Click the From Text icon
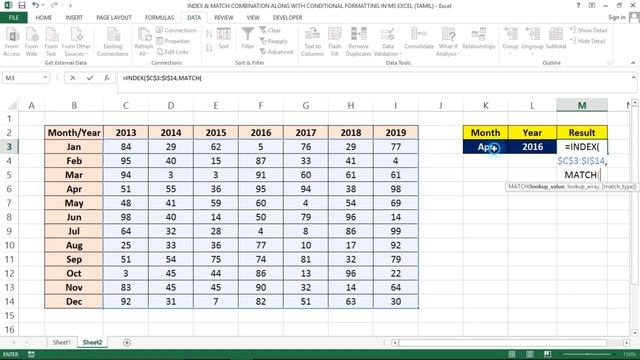Image resolution: width=640 pixels, height=360 pixels. [x=51, y=42]
